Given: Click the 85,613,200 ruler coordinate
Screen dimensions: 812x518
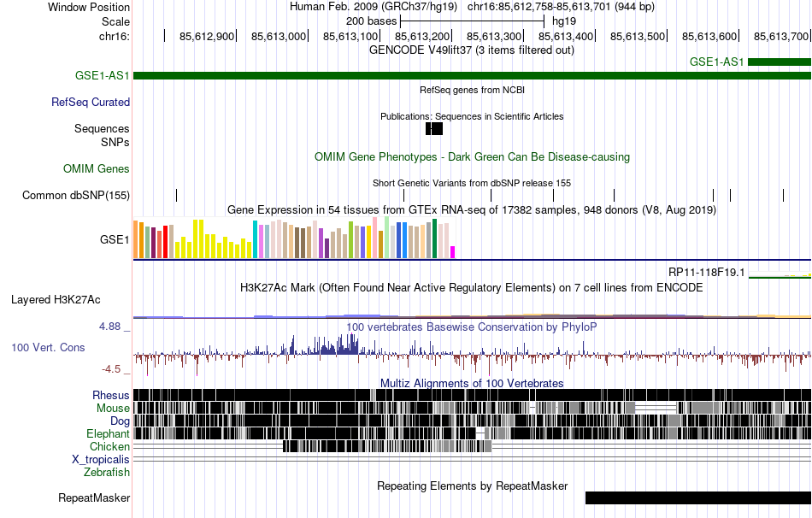Looking at the screenshot, I should point(422,36).
